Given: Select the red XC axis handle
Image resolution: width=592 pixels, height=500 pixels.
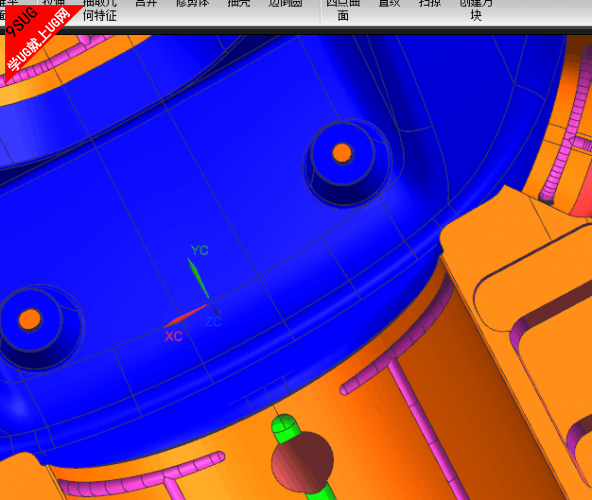Looking at the screenshot, I should click(x=186, y=316).
